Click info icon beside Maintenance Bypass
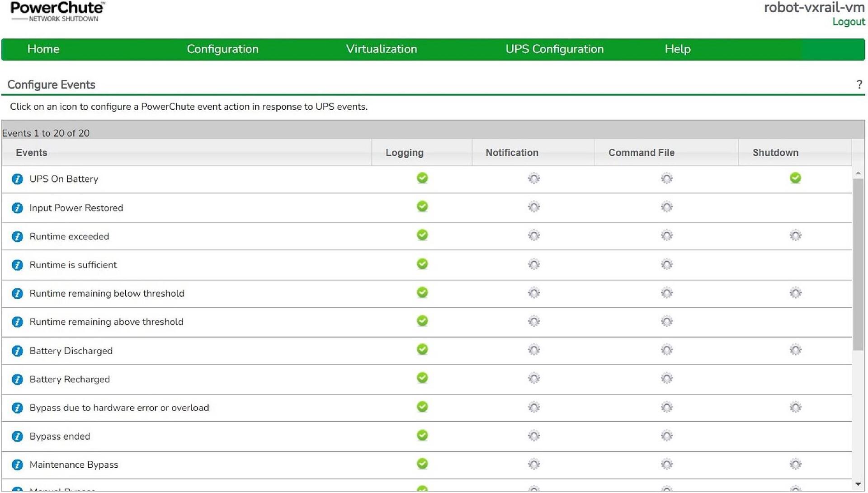The height and width of the screenshot is (493, 868). click(x=17, y=465)
